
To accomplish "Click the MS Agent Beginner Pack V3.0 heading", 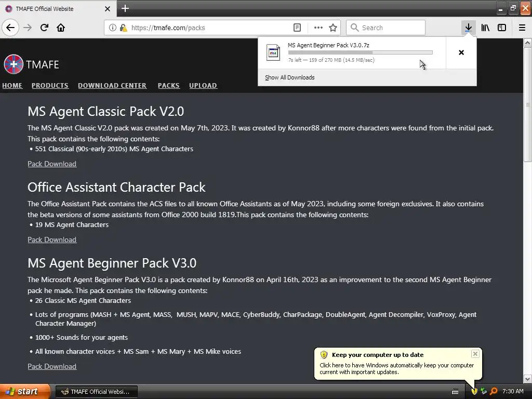I will [112, 263].
